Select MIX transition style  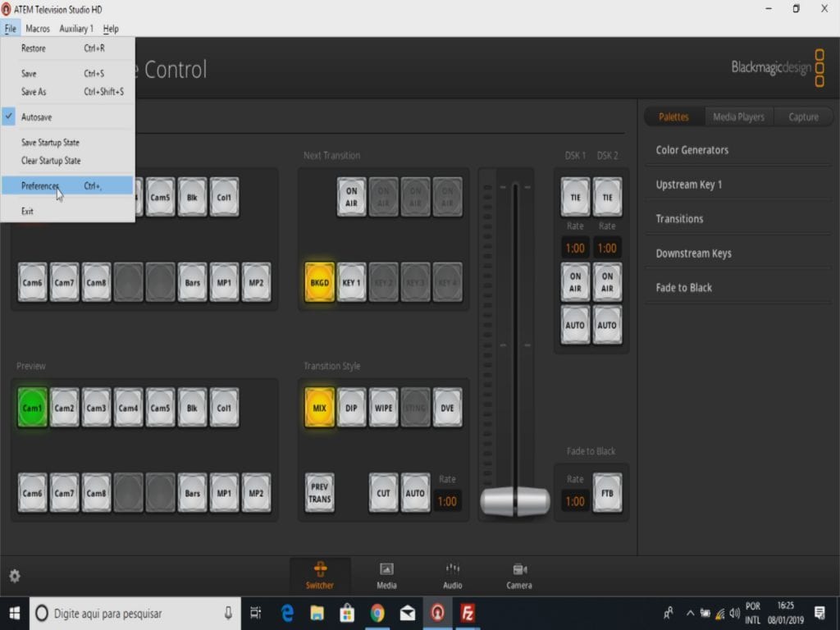319,408
